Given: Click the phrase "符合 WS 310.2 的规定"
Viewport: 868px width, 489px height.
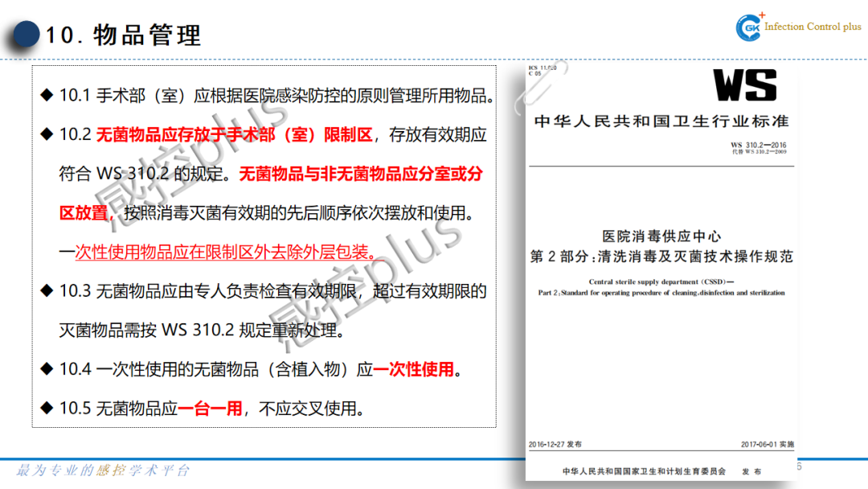Looking at the screenshot, I should tap(141, 174).
